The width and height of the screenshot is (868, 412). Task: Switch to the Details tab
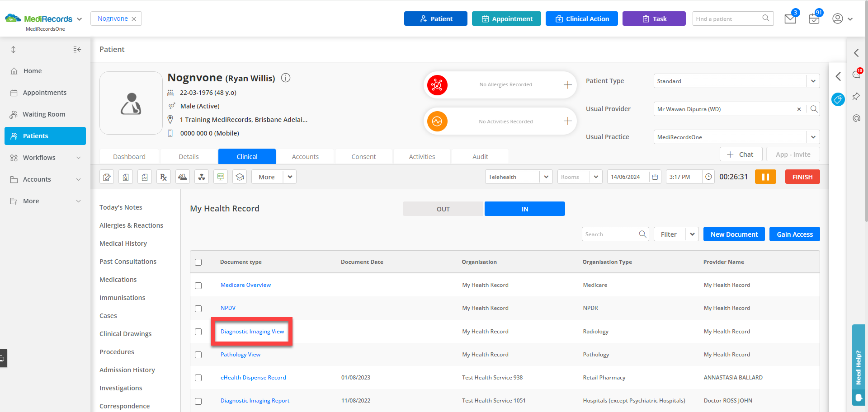pyautogui.click(x=189, y=157)
